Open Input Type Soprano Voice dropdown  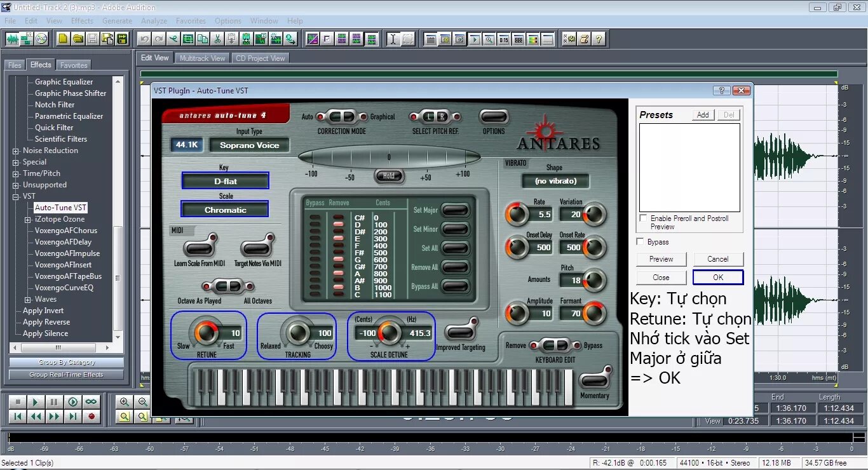(x=249, y=145)
